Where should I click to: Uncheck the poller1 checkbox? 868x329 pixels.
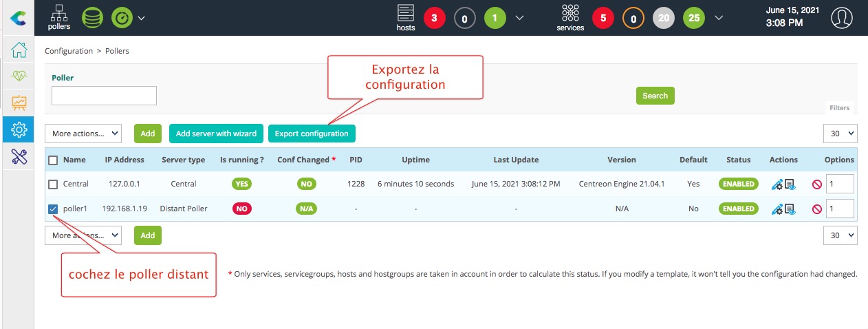[53, 209]
